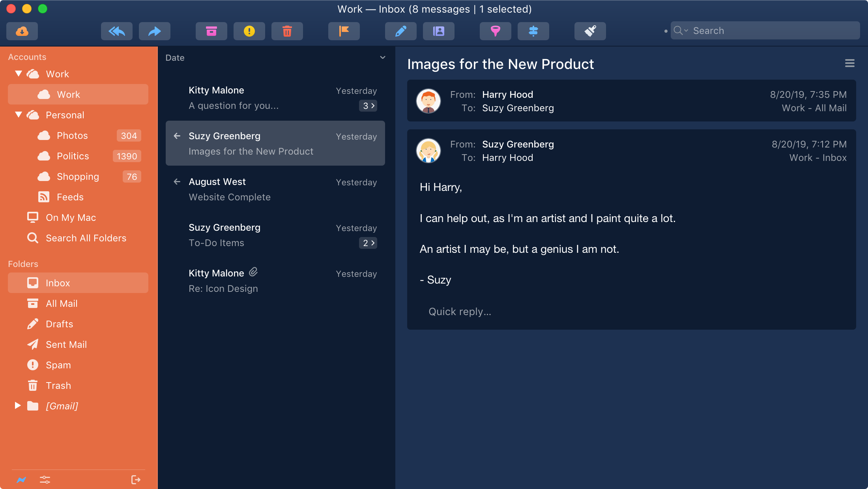Toggle the pink filter funnel icon
Image resolution: width=868 pixels, height=489 pixels.
point(496,31)
